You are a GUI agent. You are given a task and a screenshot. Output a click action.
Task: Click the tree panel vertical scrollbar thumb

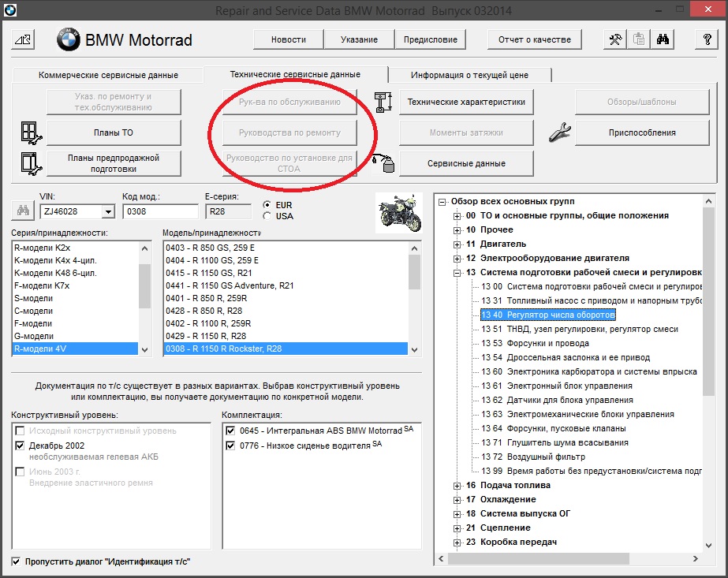(708, 301)
